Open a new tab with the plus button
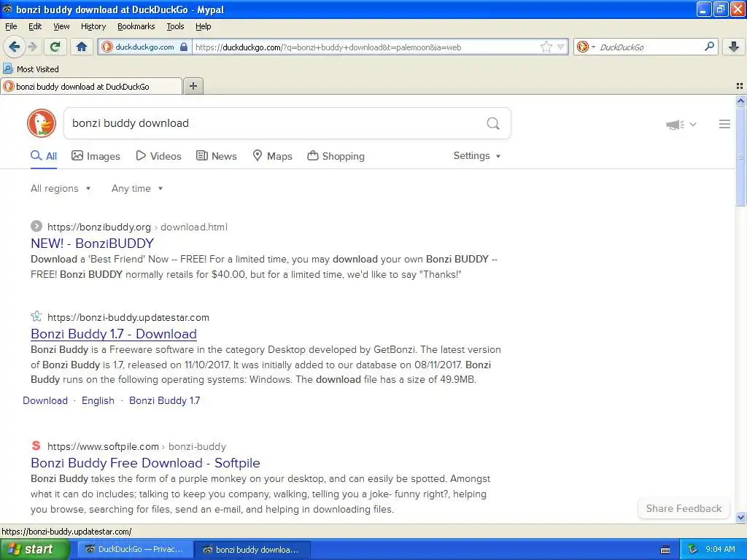 tap(193, 86)
